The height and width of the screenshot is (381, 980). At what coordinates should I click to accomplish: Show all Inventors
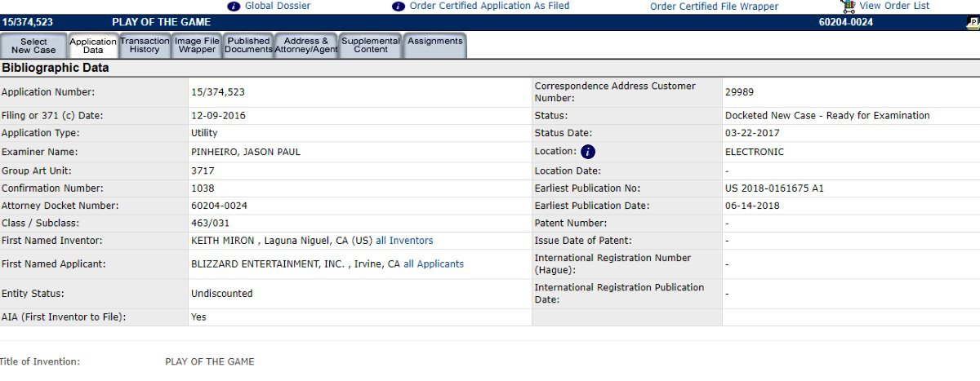tap(404, 241)
